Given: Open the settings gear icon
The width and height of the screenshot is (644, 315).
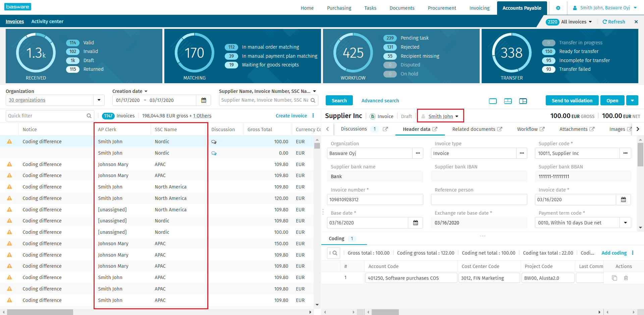Looking at the screenshot, I should coord(558,8).
